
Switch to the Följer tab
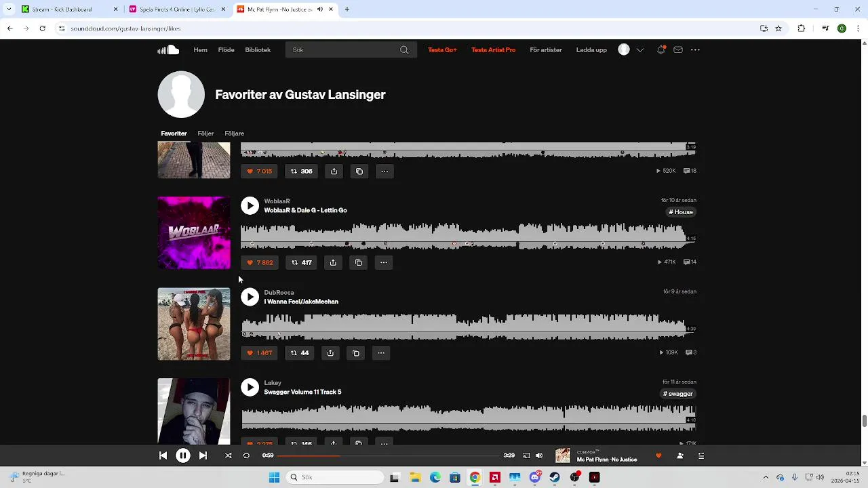pyautogui.click(x=205, y=134)
